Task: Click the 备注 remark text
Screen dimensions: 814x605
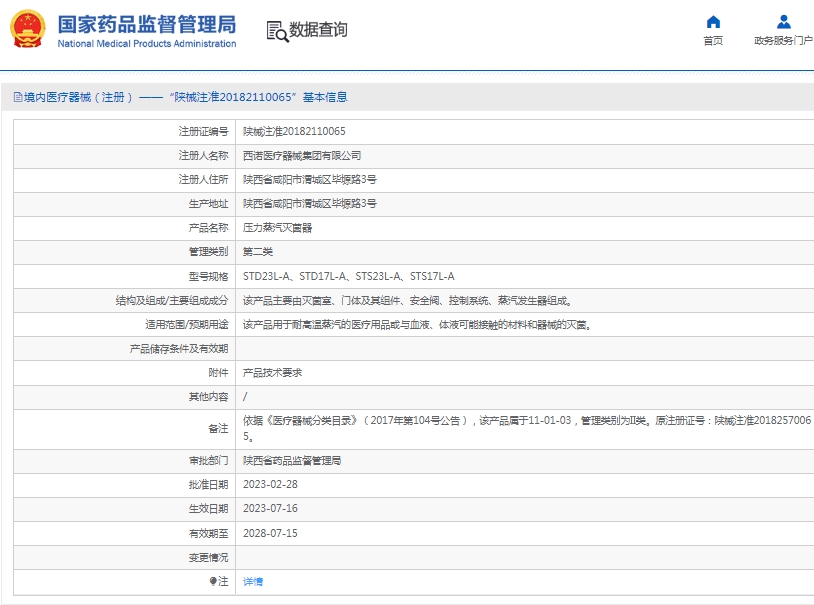Action: point(526,428)
